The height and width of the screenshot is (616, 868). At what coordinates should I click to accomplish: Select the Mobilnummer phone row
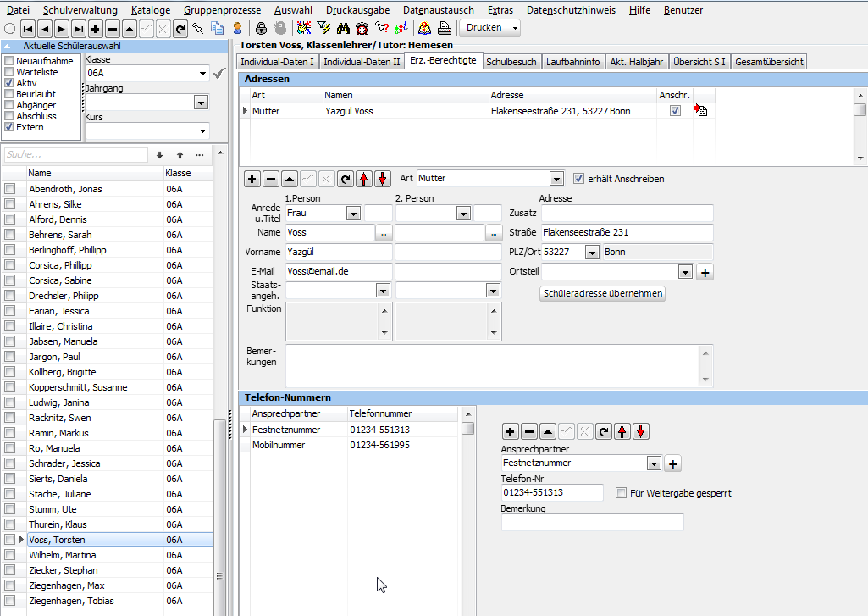point(349,445)
